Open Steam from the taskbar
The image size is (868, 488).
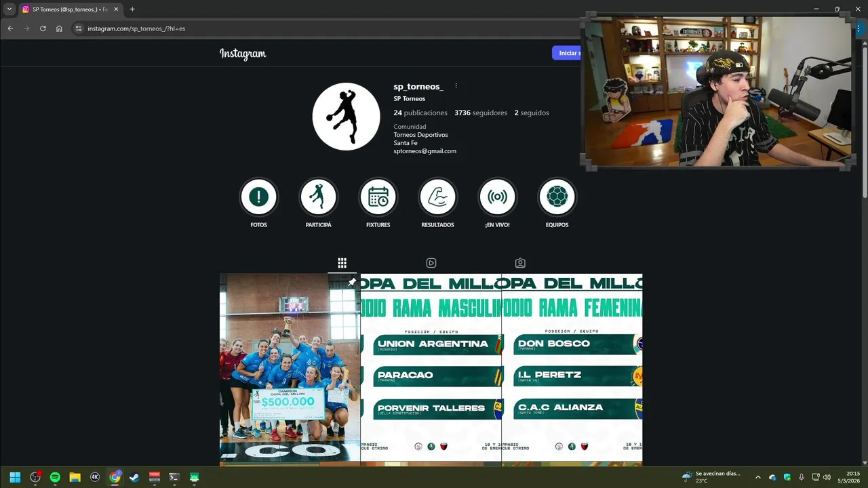(134, 477)
